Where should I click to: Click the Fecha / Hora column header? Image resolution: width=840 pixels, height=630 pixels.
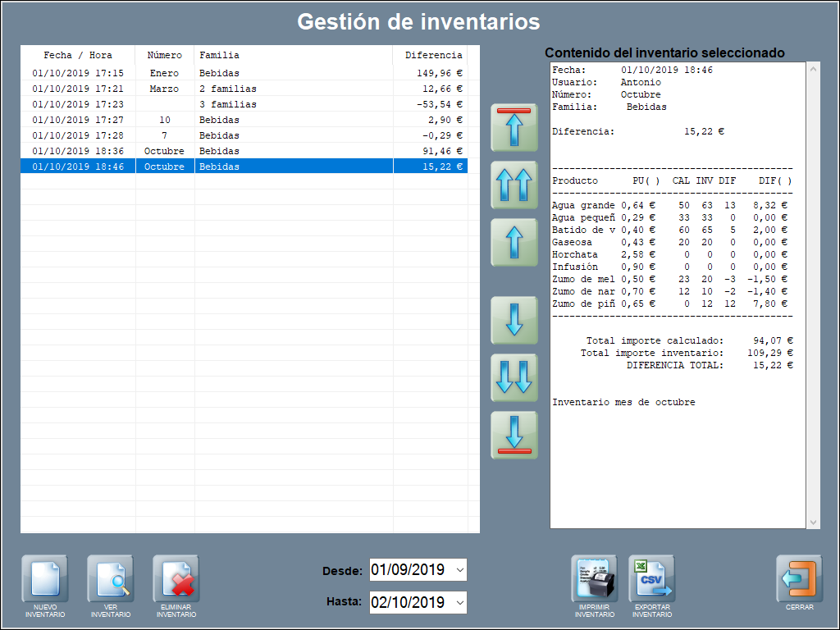click(78, 55)
